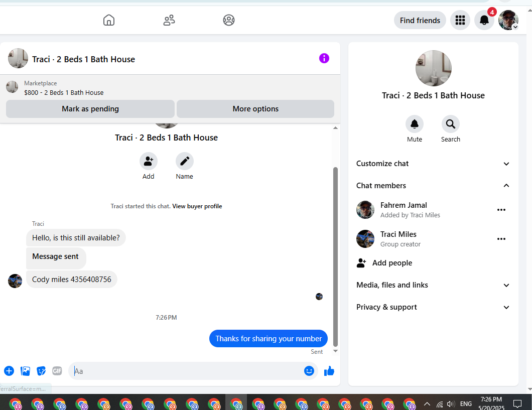Viewport: 532px width, 410px height.
Task: Open the ENG language indicator
Action: pyautogui.click(x=466, y=403)
